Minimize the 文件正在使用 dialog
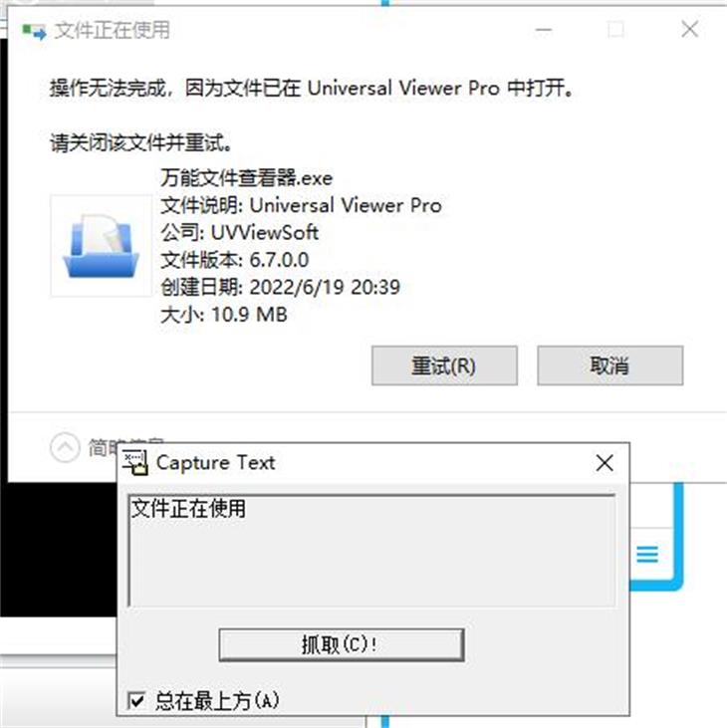 click(x=543, y=30)
